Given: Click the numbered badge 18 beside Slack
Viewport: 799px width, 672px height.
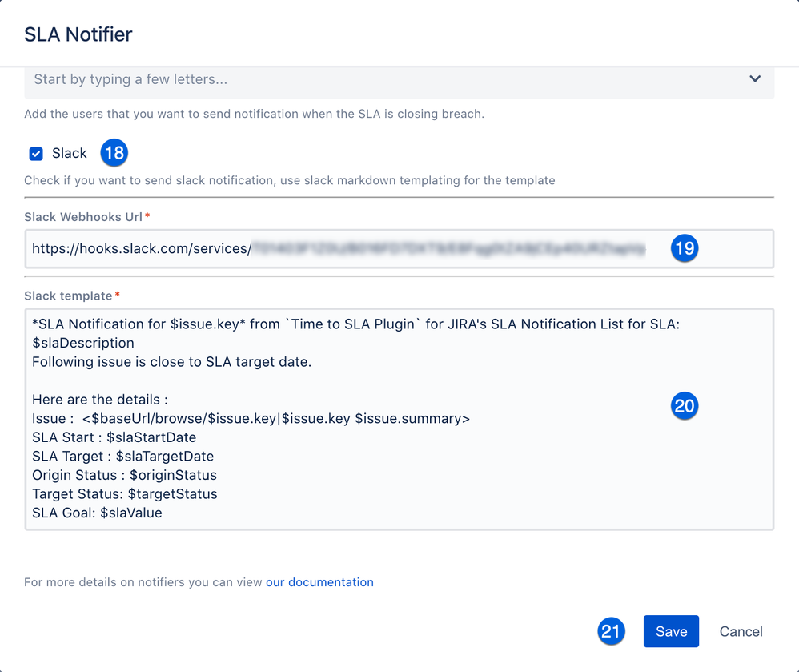Looking at the screenshot, I should pos(114,153).
